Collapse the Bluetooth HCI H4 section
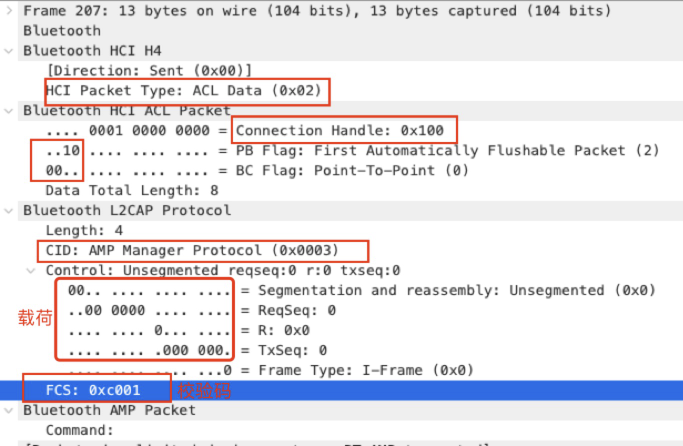Image resolution: width=683 pixels, height=446 pixels. click(x=10, y=51)
